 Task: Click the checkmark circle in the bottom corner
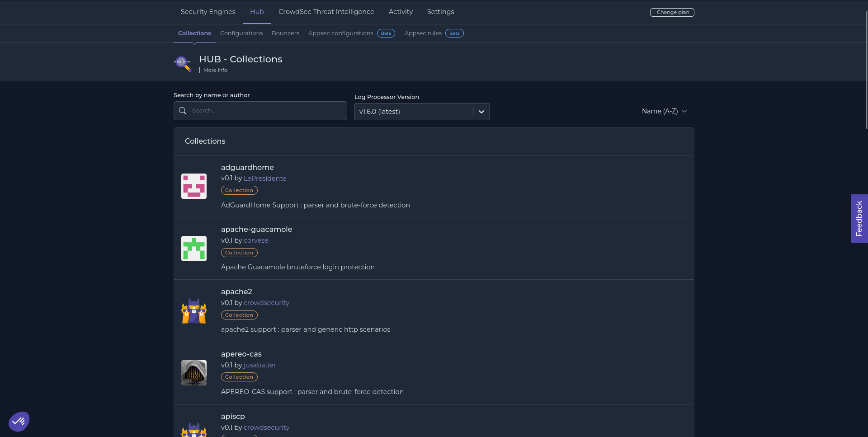[x=19, y=421]
